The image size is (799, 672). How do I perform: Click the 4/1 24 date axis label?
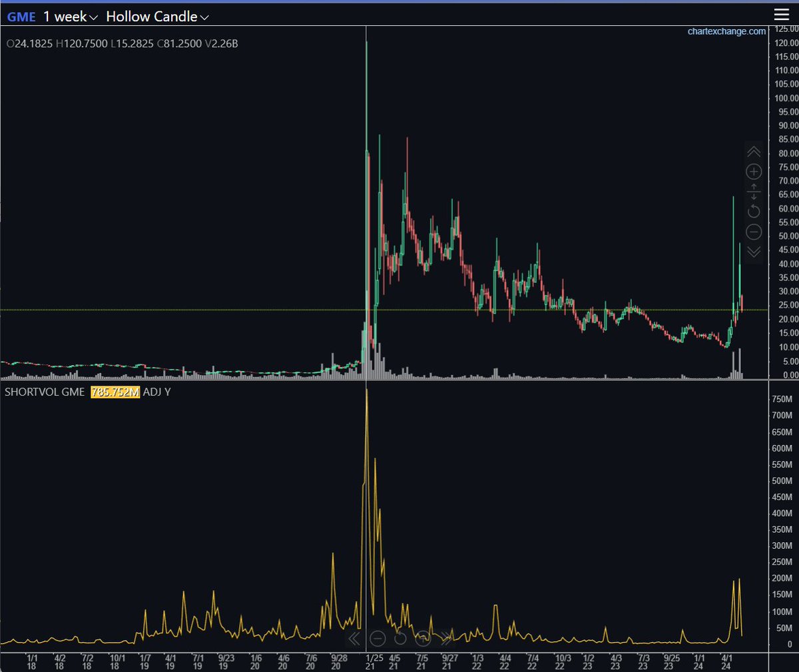tap(726, 661)
